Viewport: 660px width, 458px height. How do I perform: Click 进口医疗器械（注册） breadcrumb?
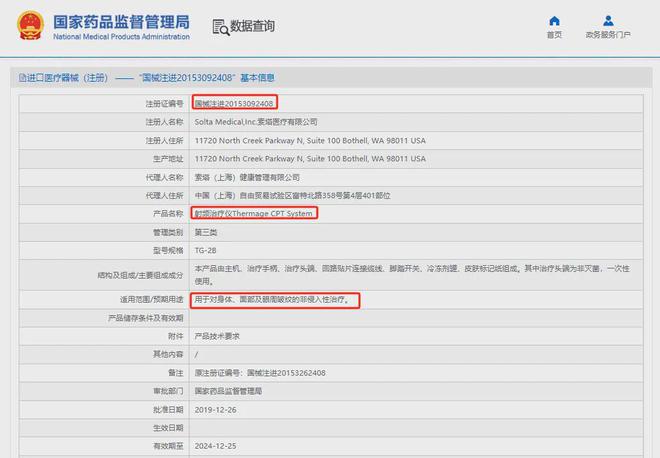pyautogui.click(x=68, y=77)
